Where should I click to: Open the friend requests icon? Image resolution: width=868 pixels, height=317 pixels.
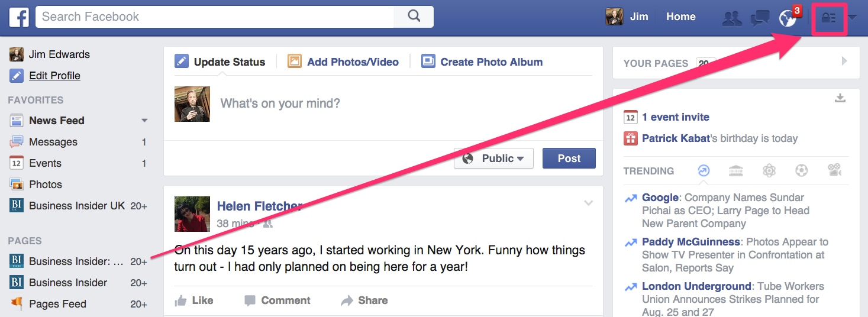(x=732, y=18)
